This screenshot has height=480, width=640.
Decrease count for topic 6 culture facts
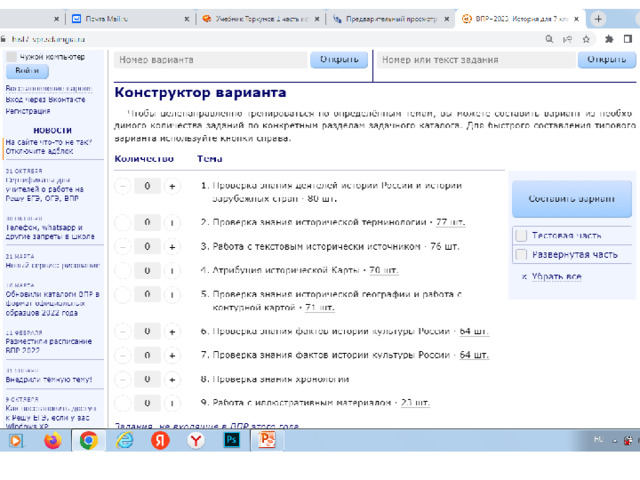[122, 332]
